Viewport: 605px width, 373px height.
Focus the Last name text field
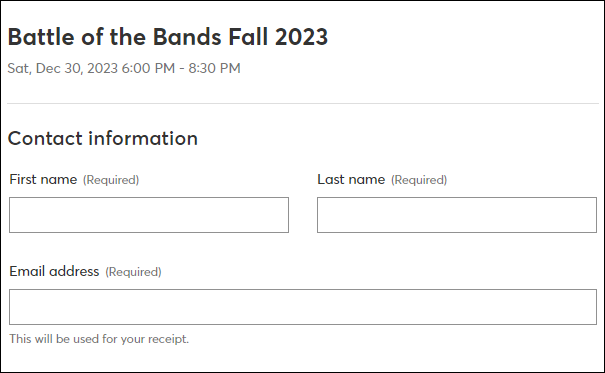(x=457, y=215)
